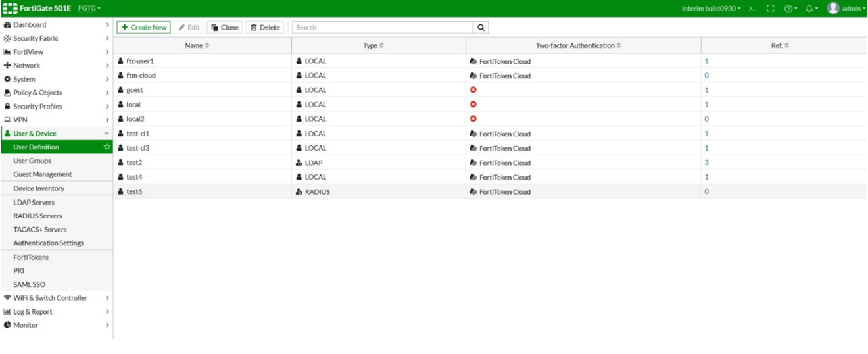Open the FGTG VDOM dropdown
868x354 pixels.
89,9
